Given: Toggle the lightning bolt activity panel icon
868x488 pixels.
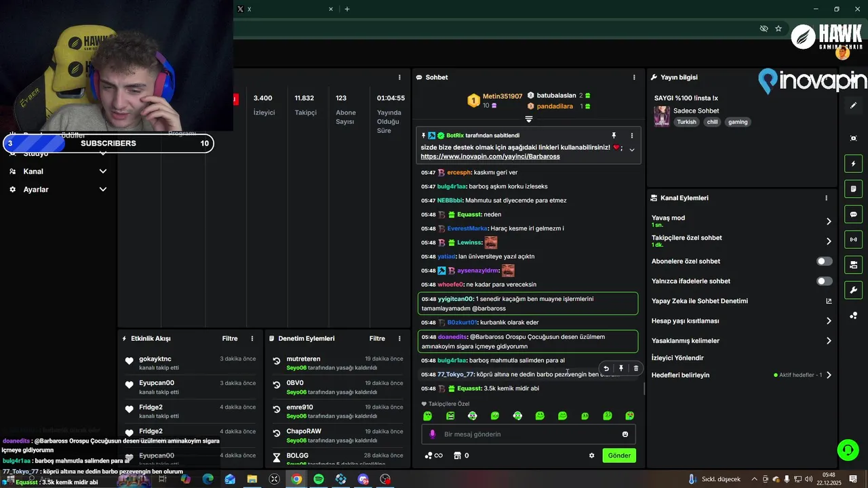Looking at the screenshot, I should pos(853,164).
